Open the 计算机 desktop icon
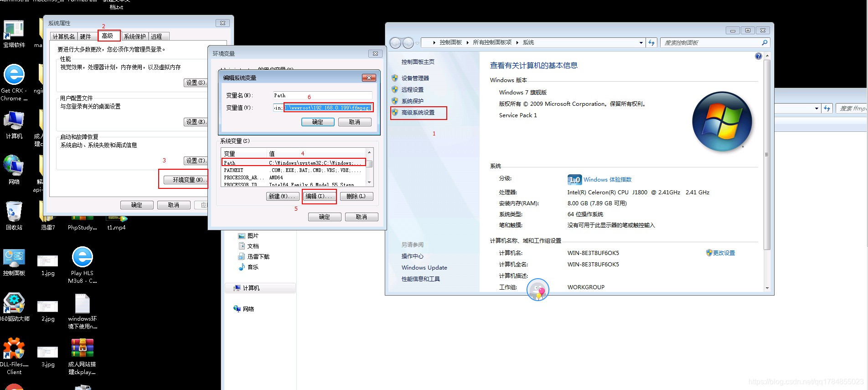The width and height of the screenshot is (868, 390). pyautogui.click(x=14, y=125)
